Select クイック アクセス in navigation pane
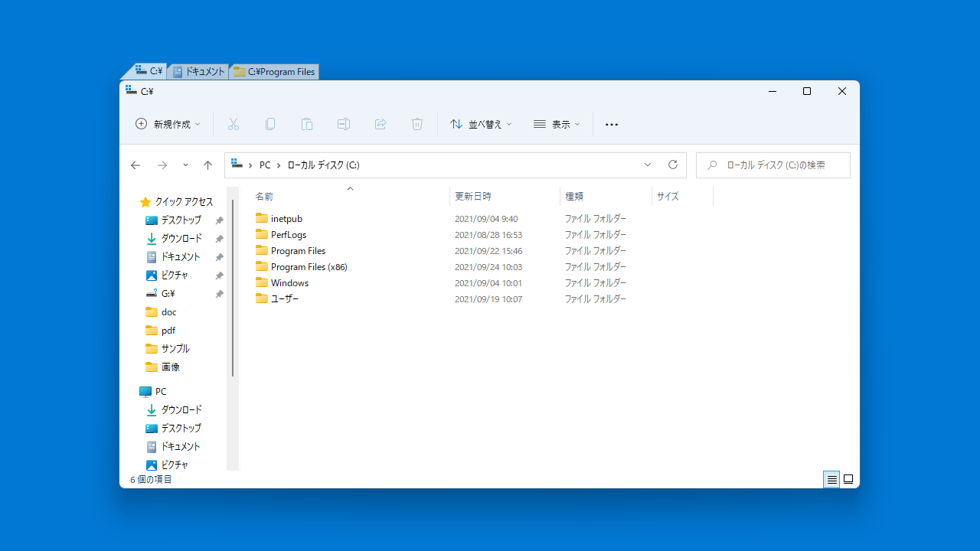 pos(184,202)
